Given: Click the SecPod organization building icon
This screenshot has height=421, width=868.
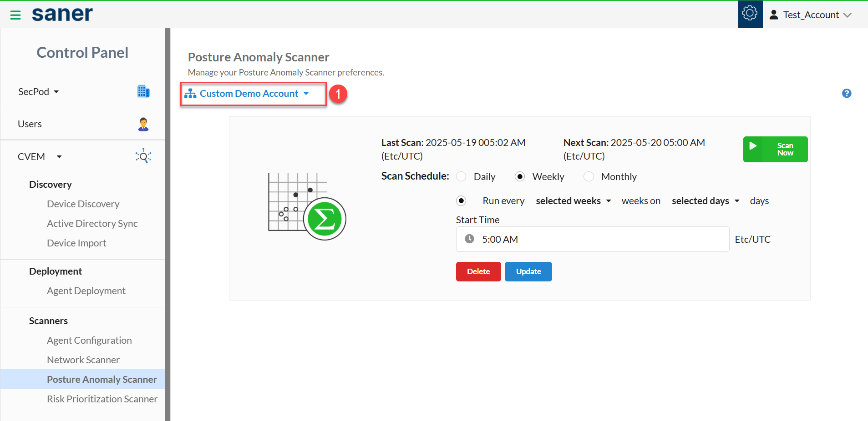Looking at the screenshot, I should pyautogui.click(x=143, y=91).
